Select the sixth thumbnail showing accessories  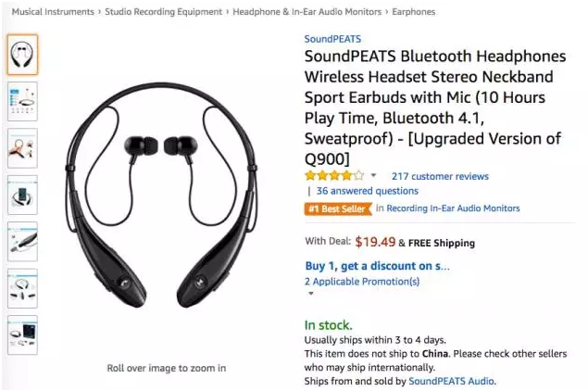pyautogui.click(x=22, y=288)
